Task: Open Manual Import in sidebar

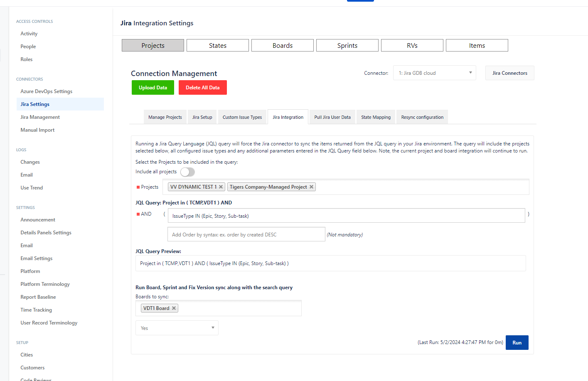Action: tap(37, 130)
